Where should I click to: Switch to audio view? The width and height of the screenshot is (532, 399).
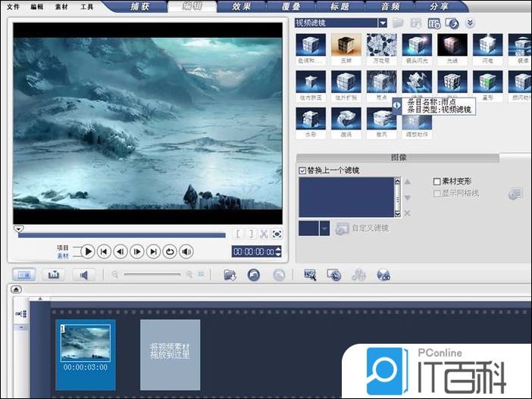[x=84, y=275]
